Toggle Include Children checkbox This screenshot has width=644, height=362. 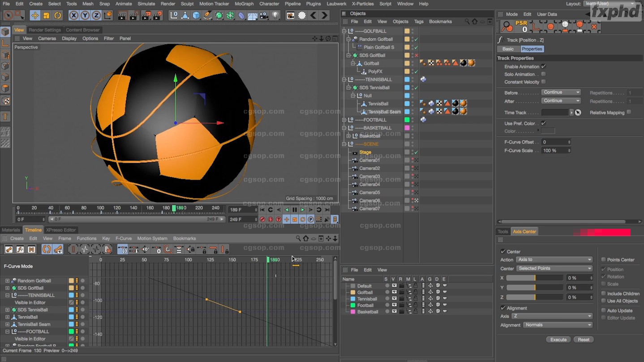(x=603, y=293)
